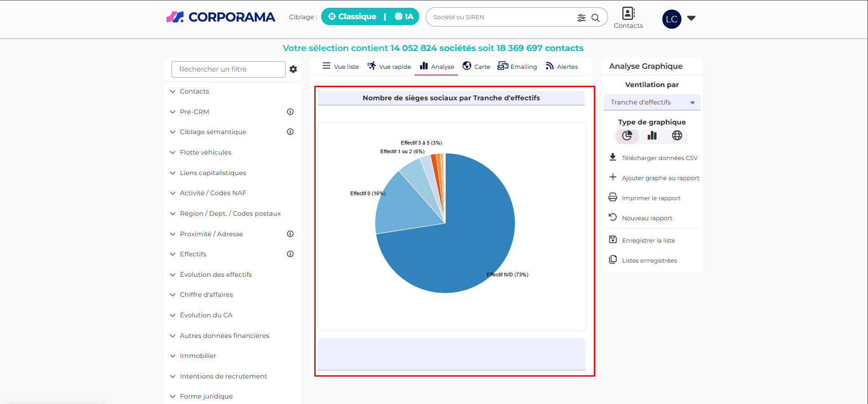Switch to the Vue liste tab

tap(341, 67)
